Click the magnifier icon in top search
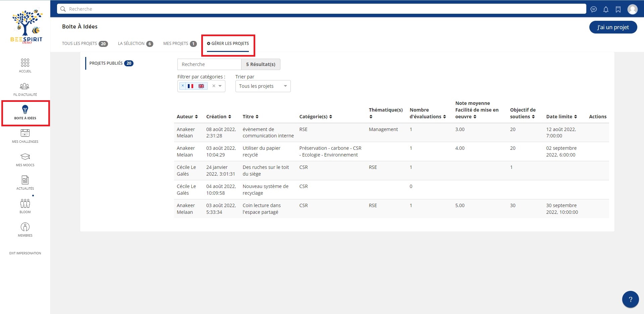This screenshot has height=314, width=644. [63, 9]
